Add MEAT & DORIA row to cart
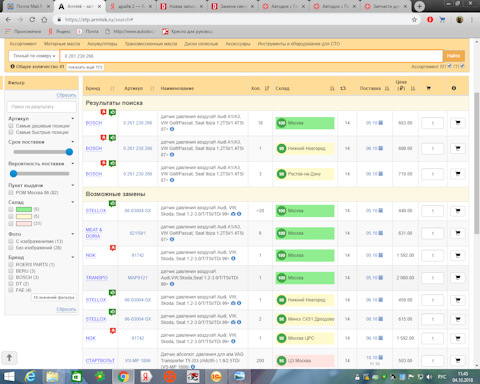This screenshot has height=384, width=480. pos(458,233)
